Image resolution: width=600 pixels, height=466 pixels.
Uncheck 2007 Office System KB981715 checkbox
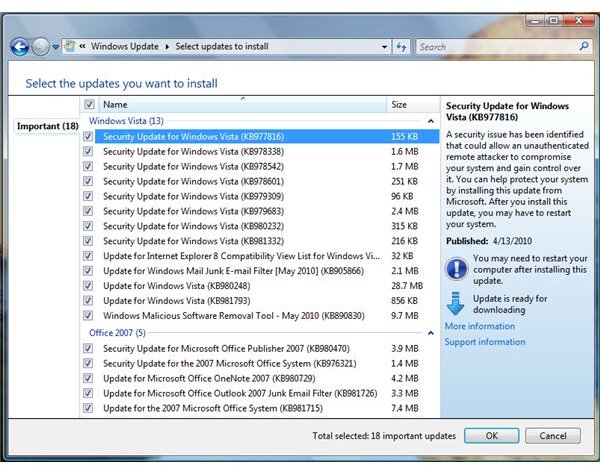(x=88, y=408)
